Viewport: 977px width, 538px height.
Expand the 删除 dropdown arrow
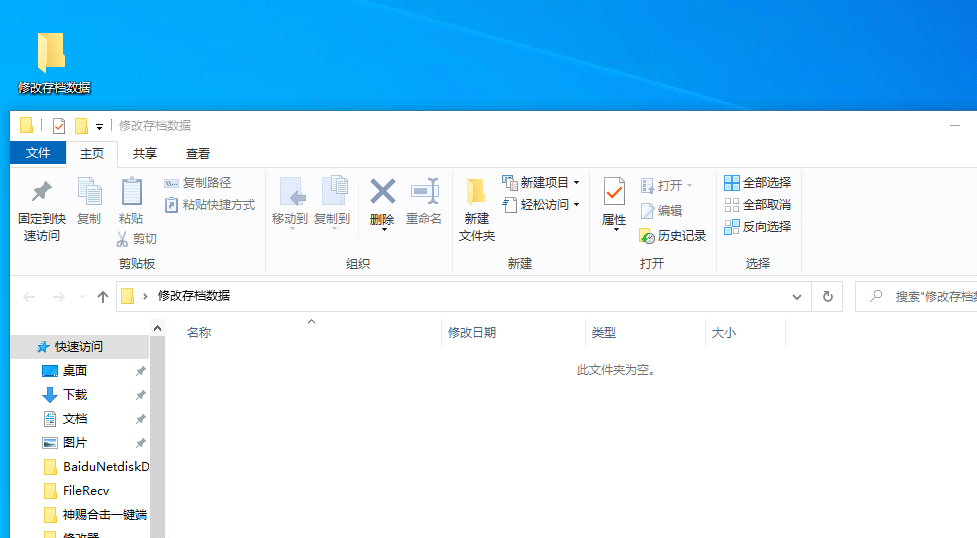384,230
